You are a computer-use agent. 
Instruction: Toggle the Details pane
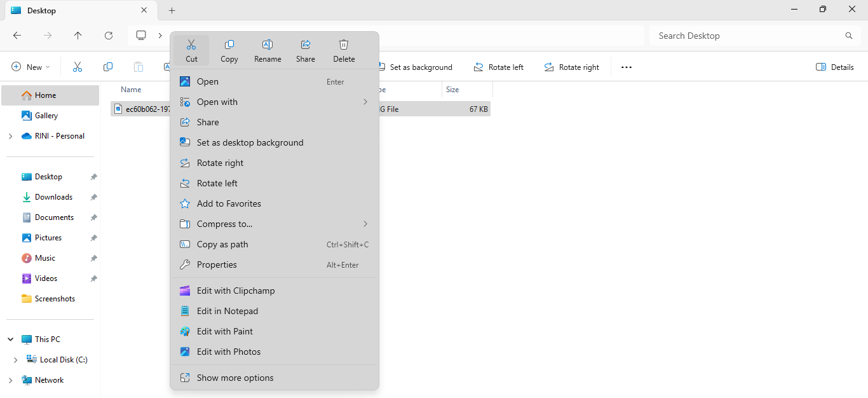834,67
